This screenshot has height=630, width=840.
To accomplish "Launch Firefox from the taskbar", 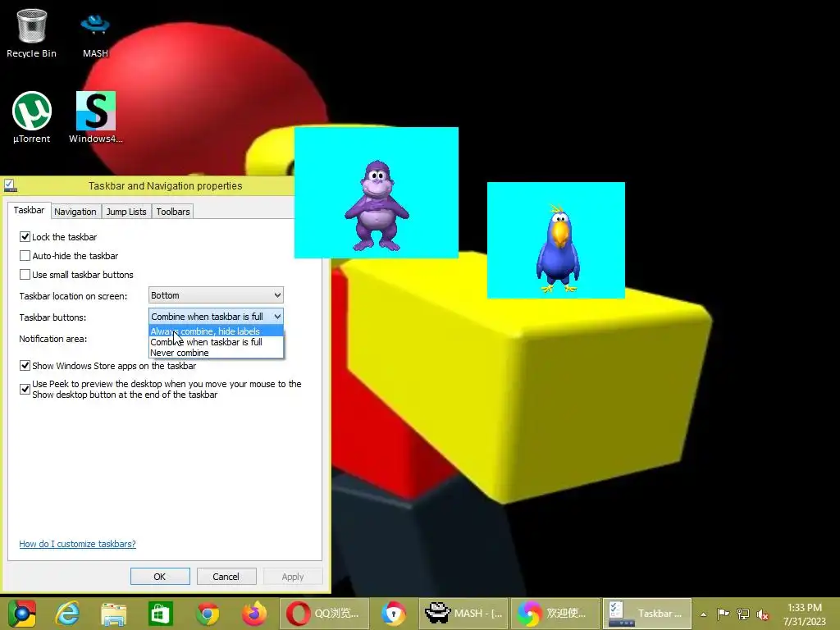I will (x=254, y=614).
